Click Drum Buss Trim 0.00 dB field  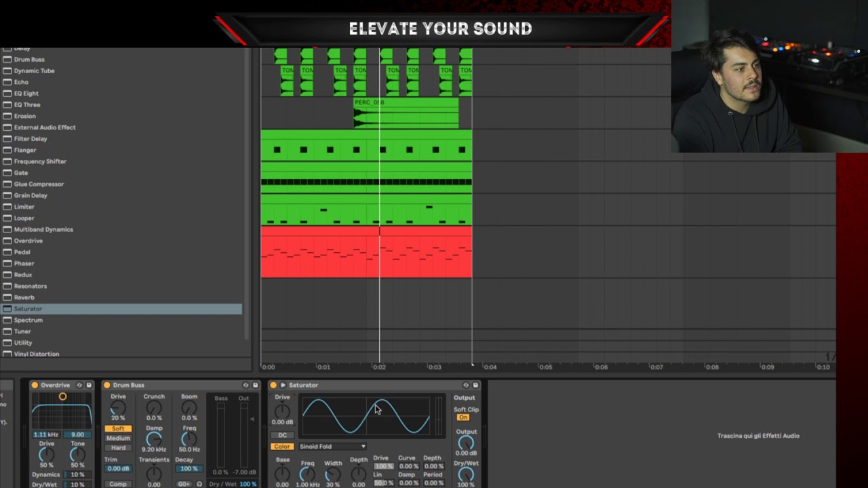[x=118, y=468]
